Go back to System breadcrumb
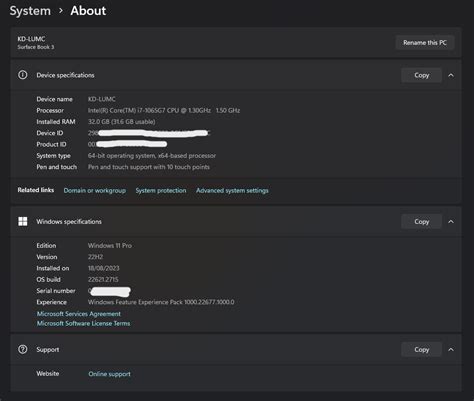474x401 pixels. [x=30, y=11]
